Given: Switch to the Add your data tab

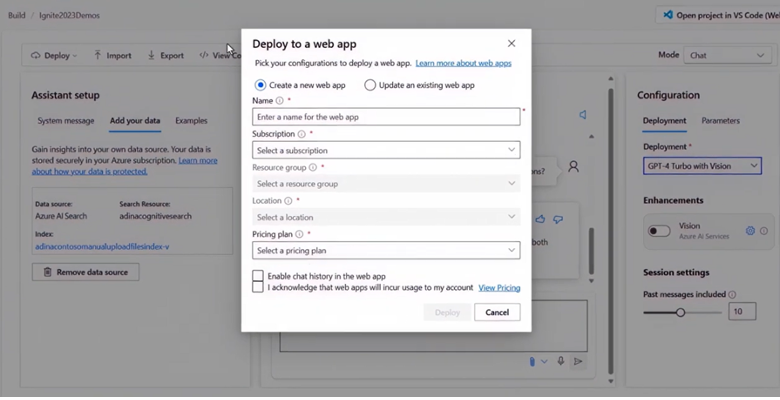Looking at the screenshot, I should pos(135,120).
